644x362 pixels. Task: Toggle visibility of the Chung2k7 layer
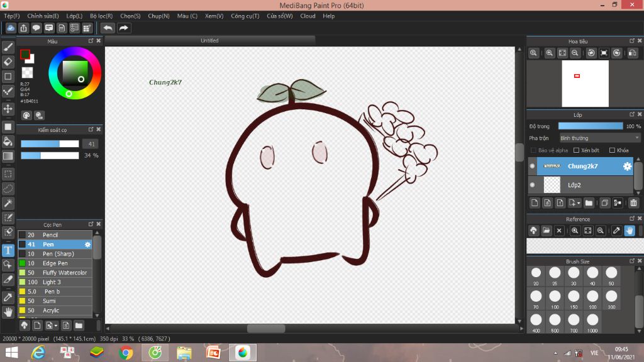point(532,166)
